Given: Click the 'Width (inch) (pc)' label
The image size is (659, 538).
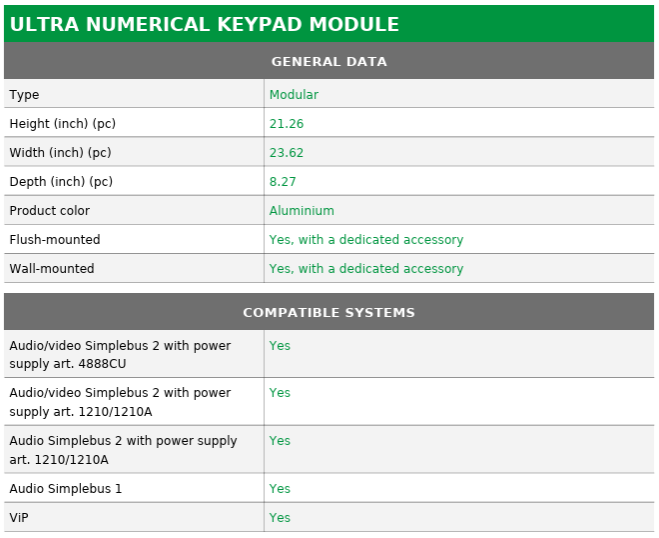Looking at the screenshot, I should tap(61, 153).
